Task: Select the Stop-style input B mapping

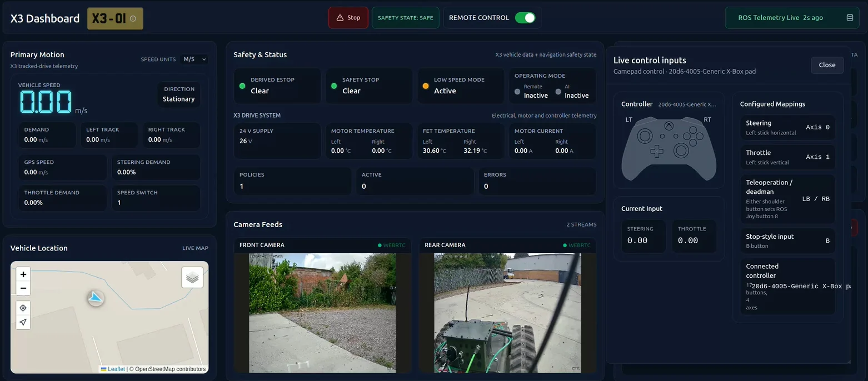Action: coord(787,241)
